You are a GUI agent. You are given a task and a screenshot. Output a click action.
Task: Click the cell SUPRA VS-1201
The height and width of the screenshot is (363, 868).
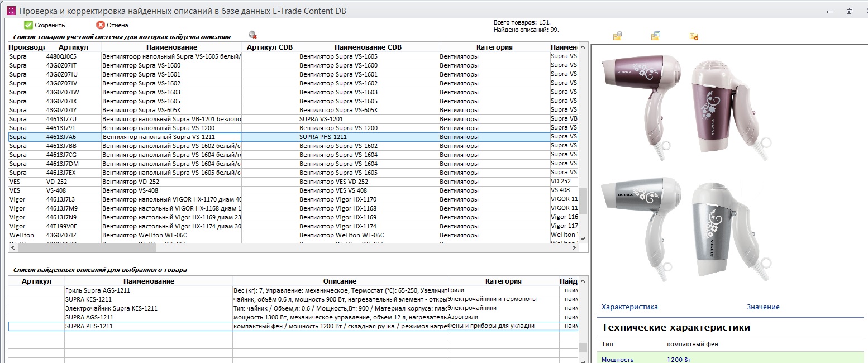(368, 119)
